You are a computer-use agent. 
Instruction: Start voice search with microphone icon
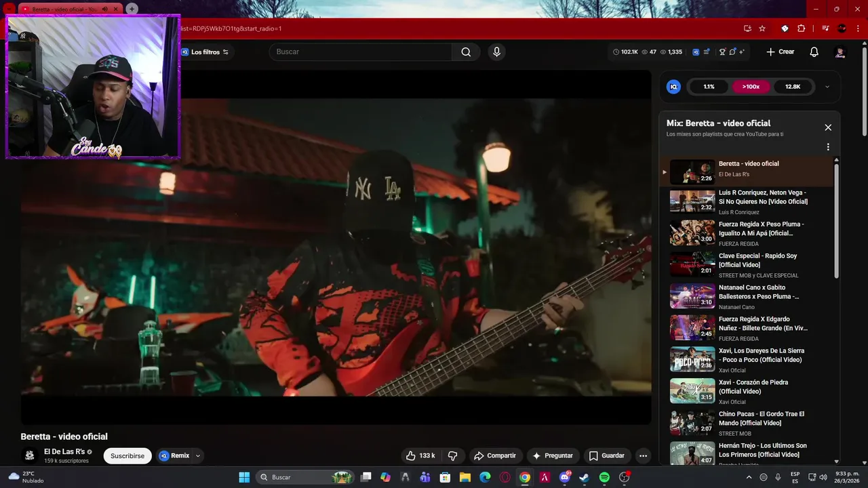[x=497, y=52]
